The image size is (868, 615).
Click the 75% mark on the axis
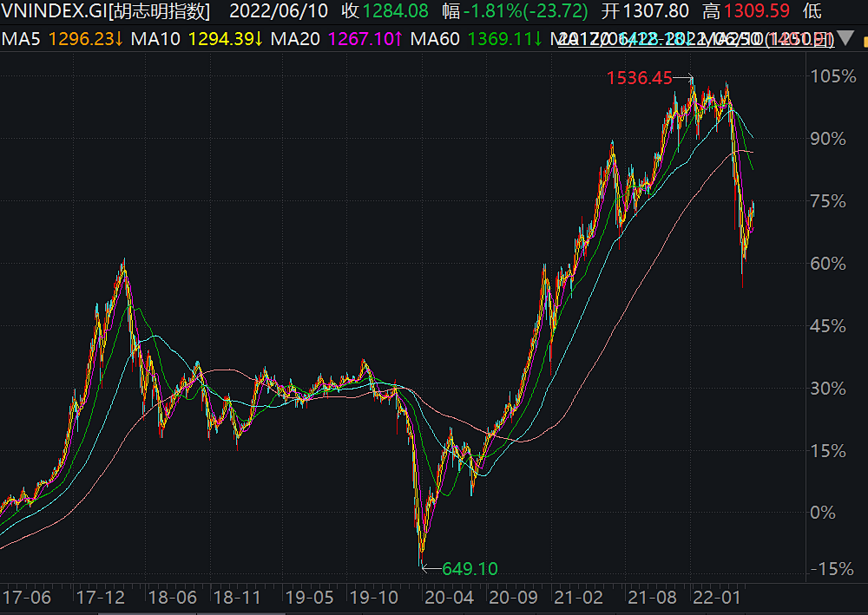tap(828, 201)
